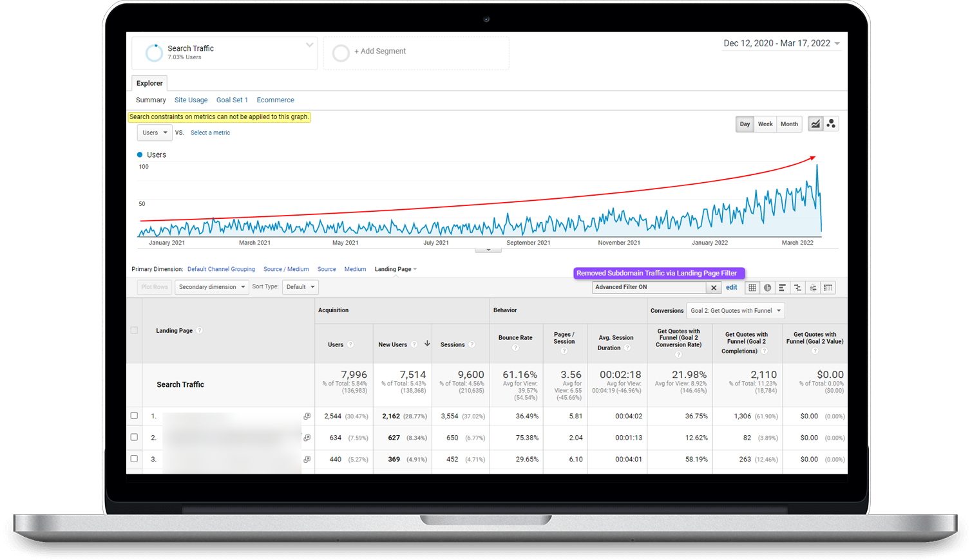Image resolution: width=972 pixels, height=560 pixels.
Task: Click the help icon under Bounce Rate
Action: pyautogui.click(x=515, y=348)
